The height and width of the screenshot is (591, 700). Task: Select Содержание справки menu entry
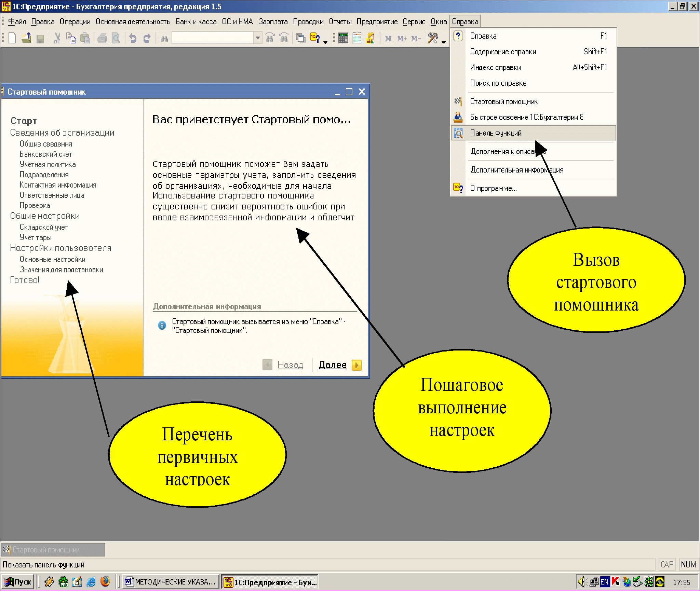[x=534, y=52]
